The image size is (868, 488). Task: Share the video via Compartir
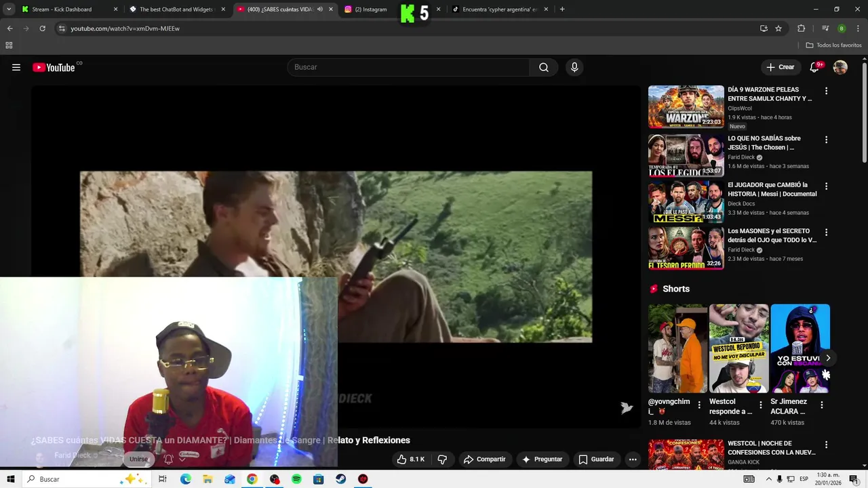click(484, 459)
